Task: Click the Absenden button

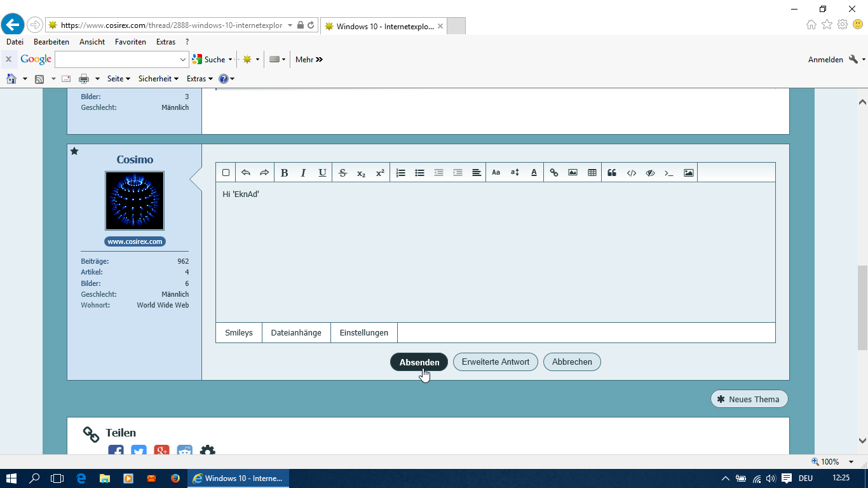Action: [x=419, y=362]
